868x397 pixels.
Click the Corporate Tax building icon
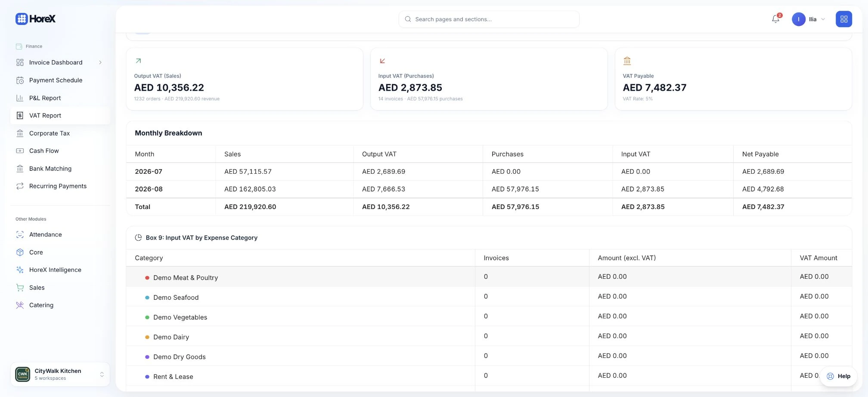(x=20, y=133)
